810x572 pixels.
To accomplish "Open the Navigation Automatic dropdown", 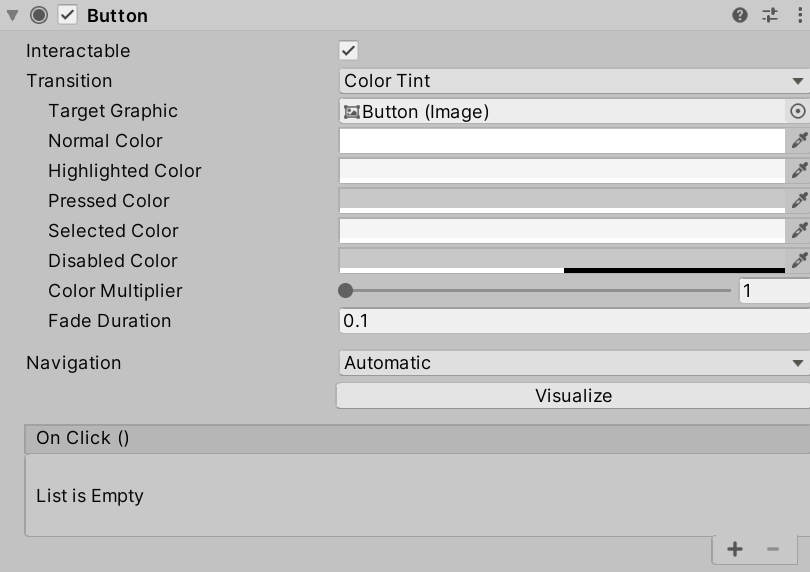I will tap(573, 363).
